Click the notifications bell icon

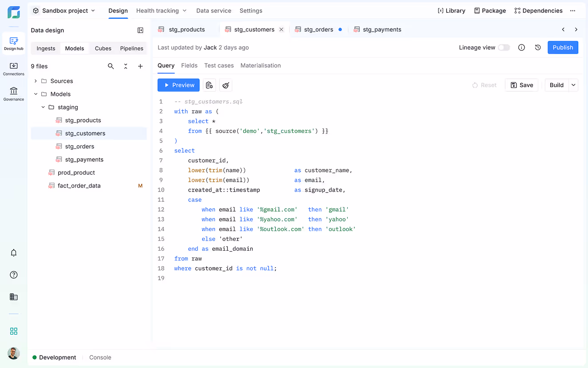click(x=14, y=253)
